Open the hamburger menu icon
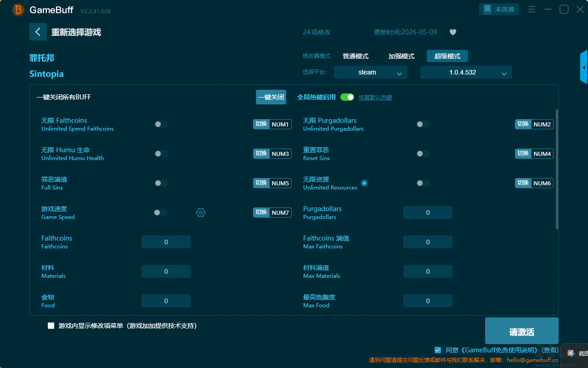The height and width of the screenshot is (368, 588). pyautogui.click(x=531, y=9)
